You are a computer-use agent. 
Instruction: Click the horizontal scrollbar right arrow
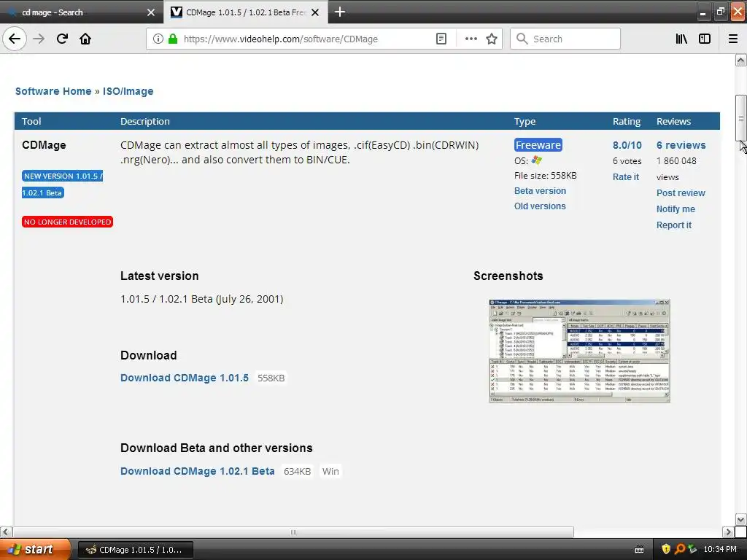tap(728, 532)
